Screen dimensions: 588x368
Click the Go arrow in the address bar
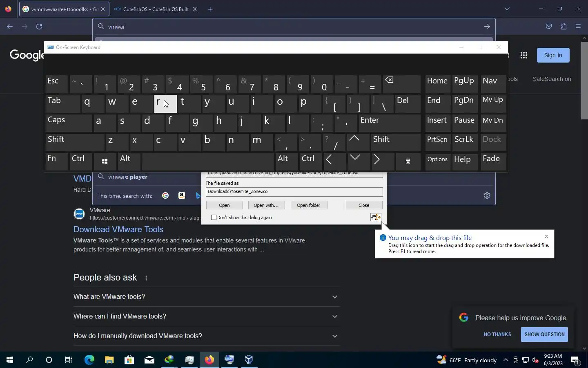487,27
